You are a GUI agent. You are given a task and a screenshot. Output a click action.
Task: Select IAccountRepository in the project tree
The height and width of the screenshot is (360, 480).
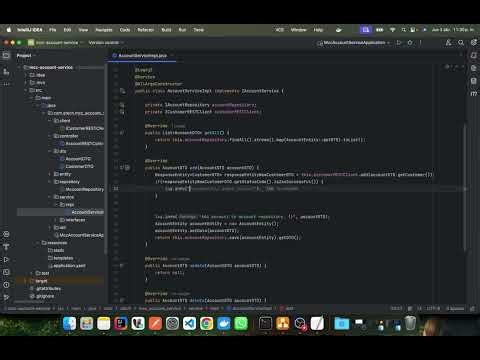[82, 189]
